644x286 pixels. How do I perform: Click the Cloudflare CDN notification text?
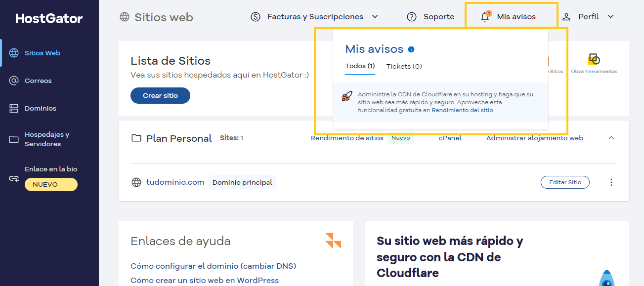[445, 102]
